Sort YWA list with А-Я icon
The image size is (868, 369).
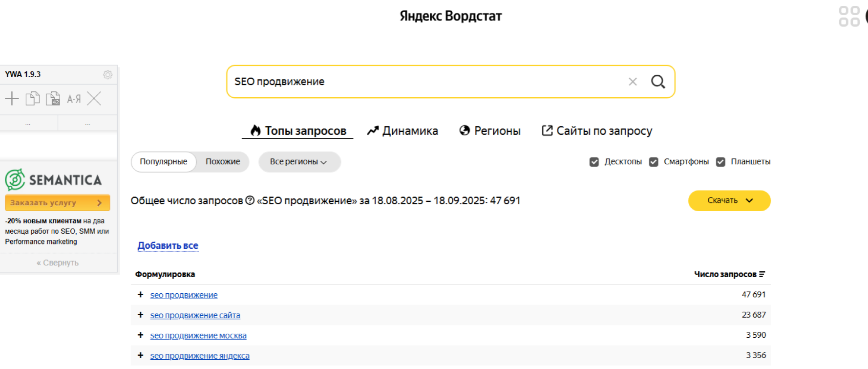tap(74, 99)
